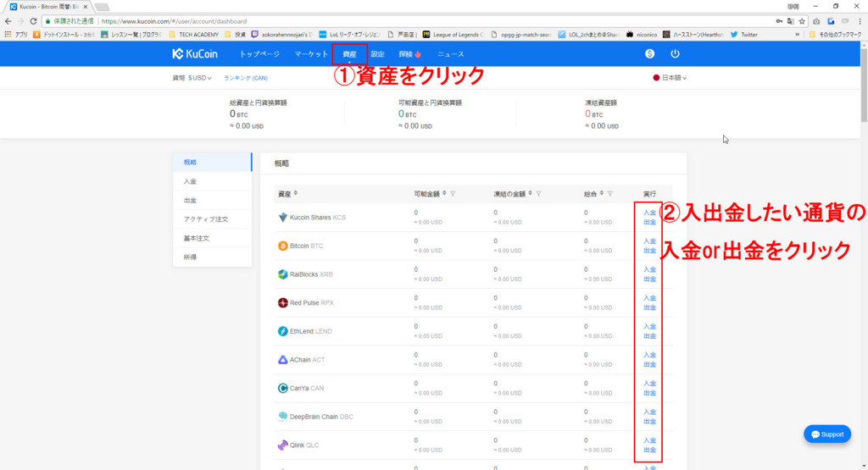
Task: Select 概略 in the sidebar
Action: click(213, 162)
